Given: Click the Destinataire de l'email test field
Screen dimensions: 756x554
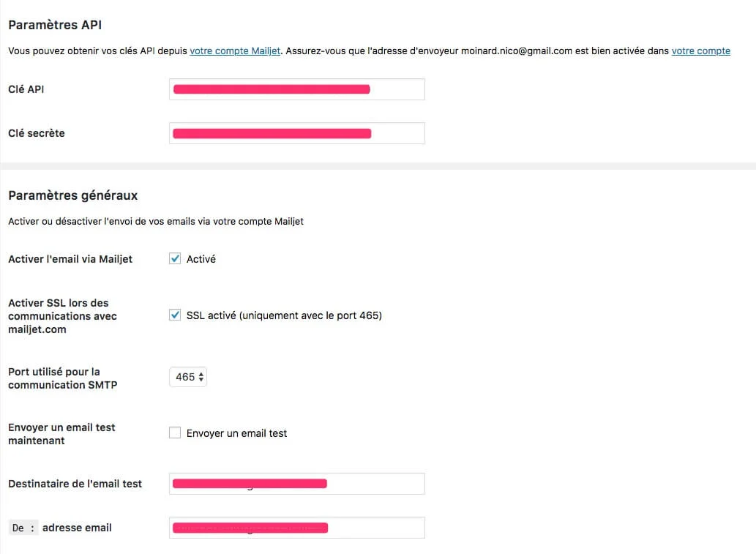Looking at the screenshot, I should [x=296, y=484].
